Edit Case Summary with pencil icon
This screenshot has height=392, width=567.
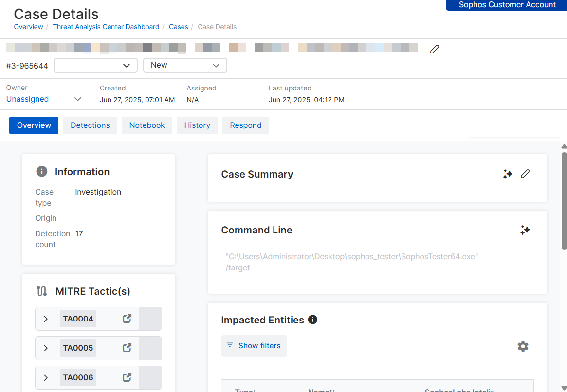pyautogui.click(x=525, y=174)
